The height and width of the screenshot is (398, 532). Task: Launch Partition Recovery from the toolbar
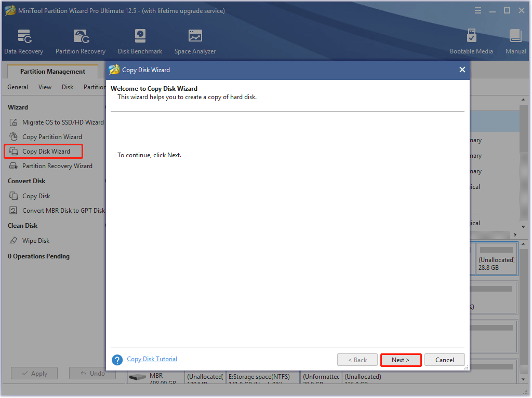(81, 42)
